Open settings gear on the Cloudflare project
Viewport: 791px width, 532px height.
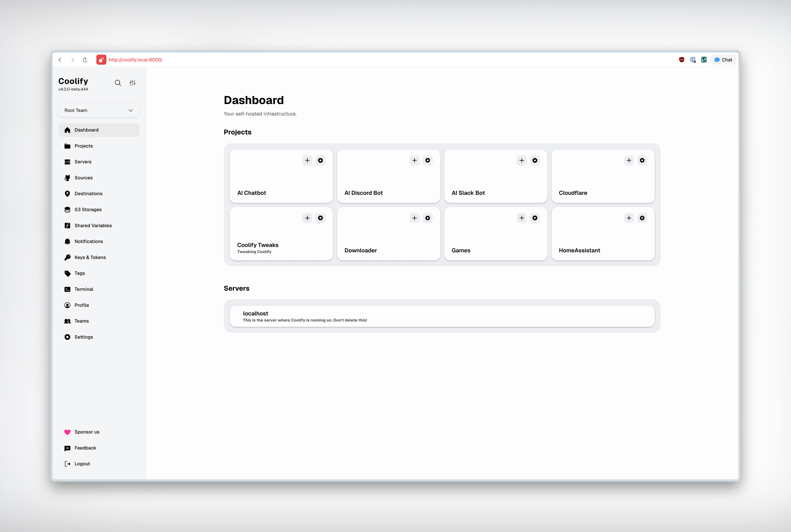[x=642, y=160]
